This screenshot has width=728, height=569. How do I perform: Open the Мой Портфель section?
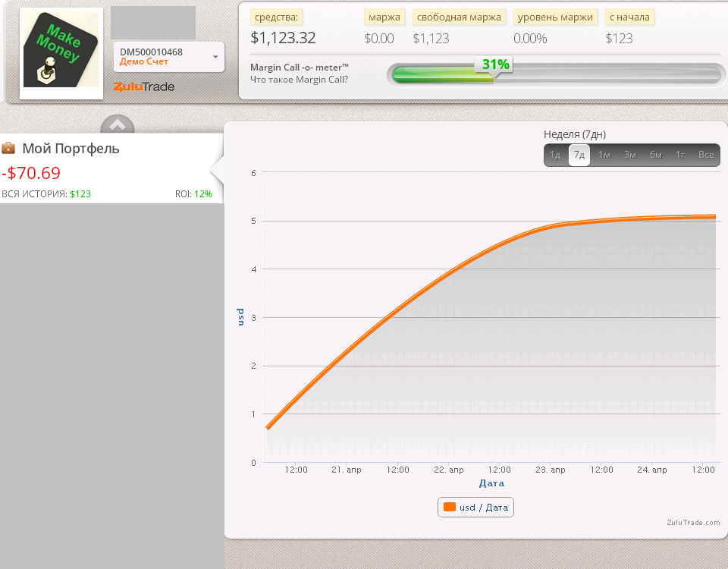click(71, 149)
